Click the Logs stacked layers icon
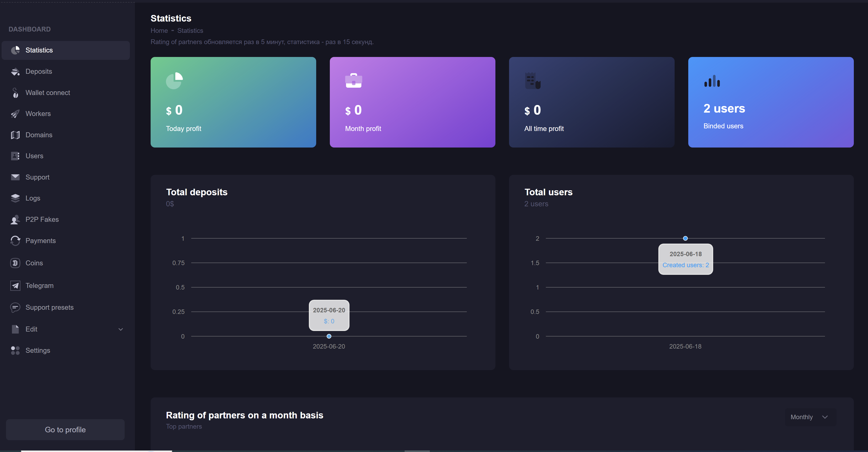 point(15,198)
